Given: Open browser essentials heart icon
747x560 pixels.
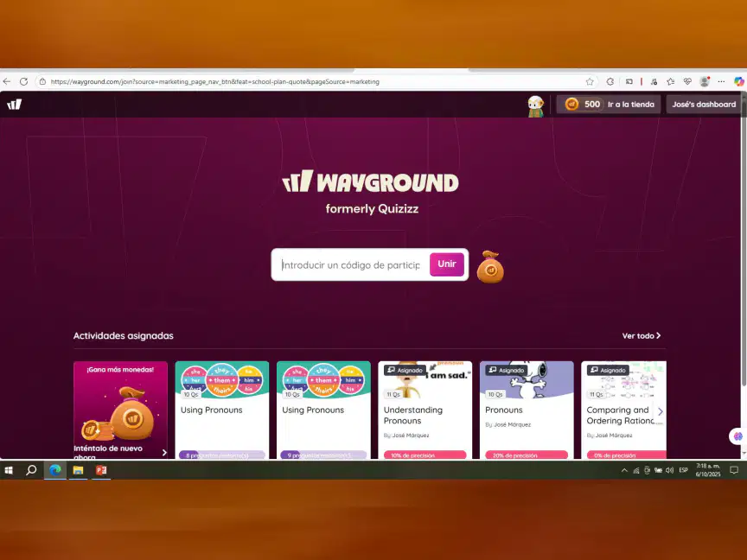Looking at the screenshot, I should pos(687,81).
